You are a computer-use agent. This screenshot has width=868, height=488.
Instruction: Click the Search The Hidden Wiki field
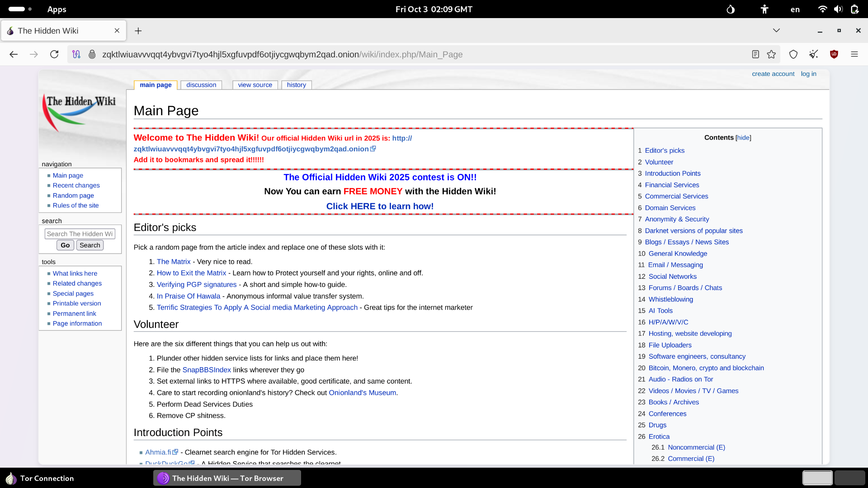click(x=80, y=234)
